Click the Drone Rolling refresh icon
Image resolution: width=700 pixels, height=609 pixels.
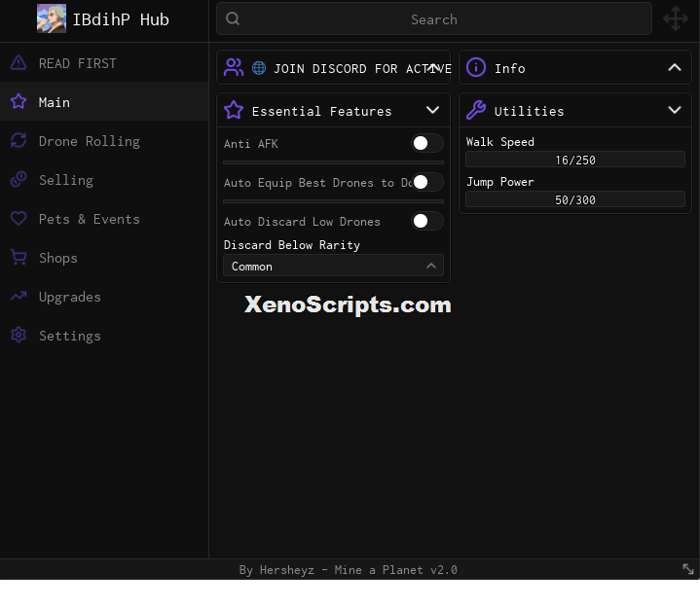coord(18,140)
